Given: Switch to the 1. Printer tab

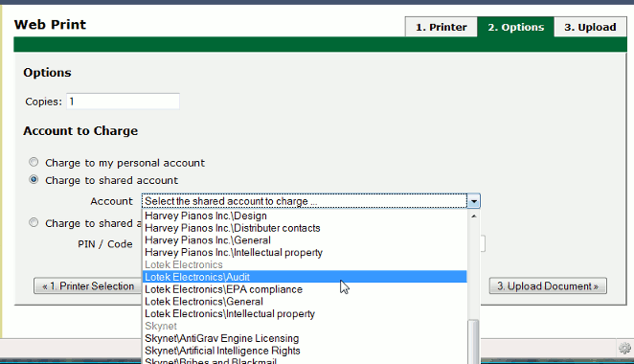Looking at the screenshot, I should [442, 27].
